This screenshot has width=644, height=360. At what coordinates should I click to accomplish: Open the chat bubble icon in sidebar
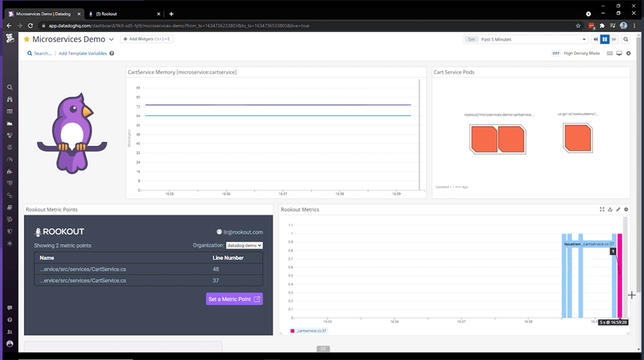coord(10,308)
